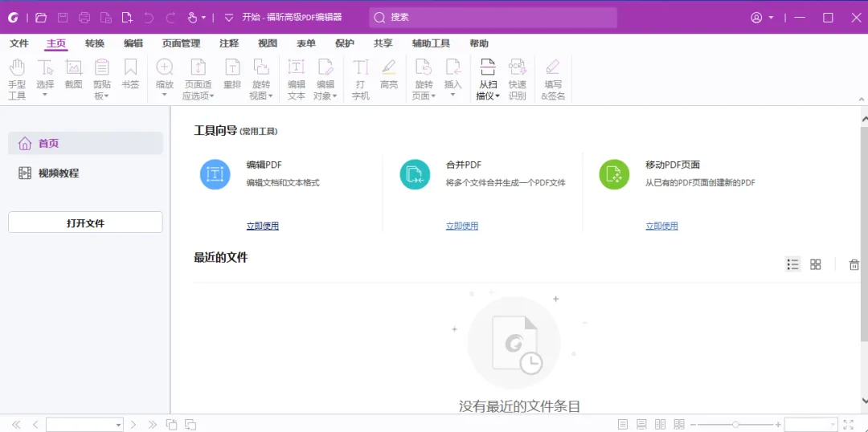Click the blue 编辑PDF circle icon
868x432 pixels.
(215, 174)
